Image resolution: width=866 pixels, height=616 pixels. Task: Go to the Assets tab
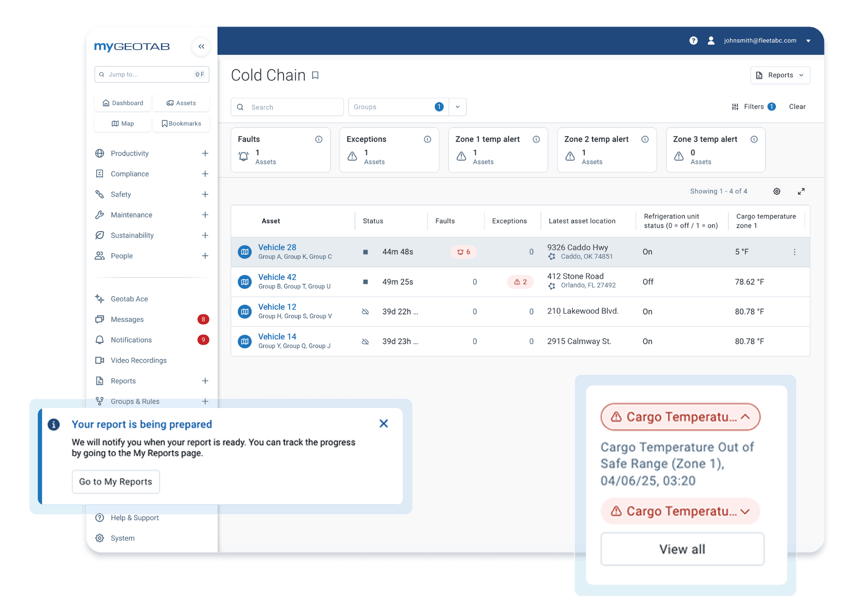(181, 103)
